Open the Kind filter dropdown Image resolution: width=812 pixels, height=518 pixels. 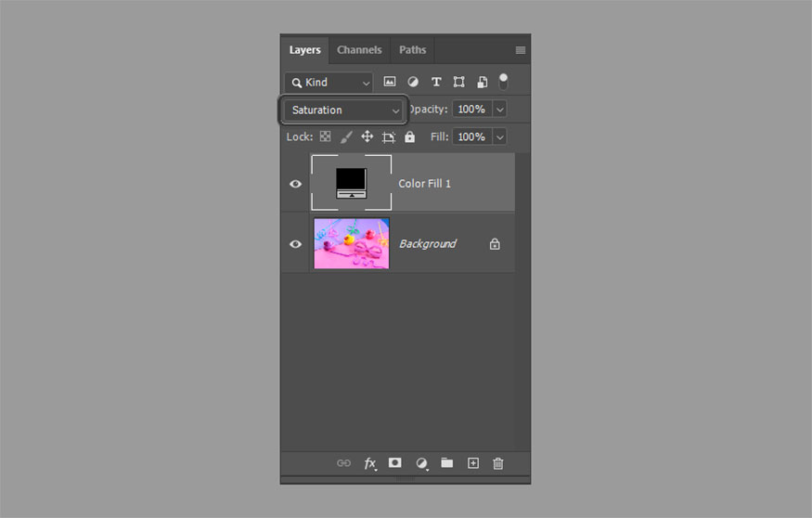tap(329, 83)
